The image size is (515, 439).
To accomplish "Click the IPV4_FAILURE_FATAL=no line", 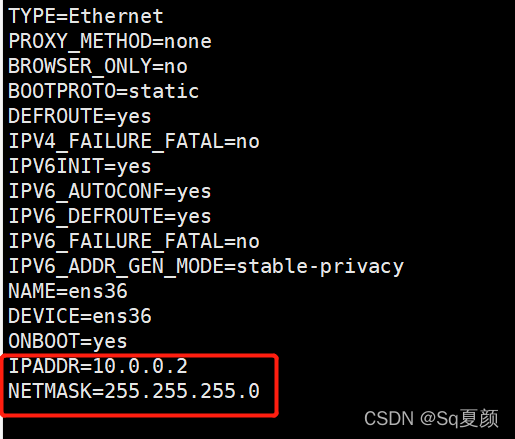I will [x=134, y=141].
